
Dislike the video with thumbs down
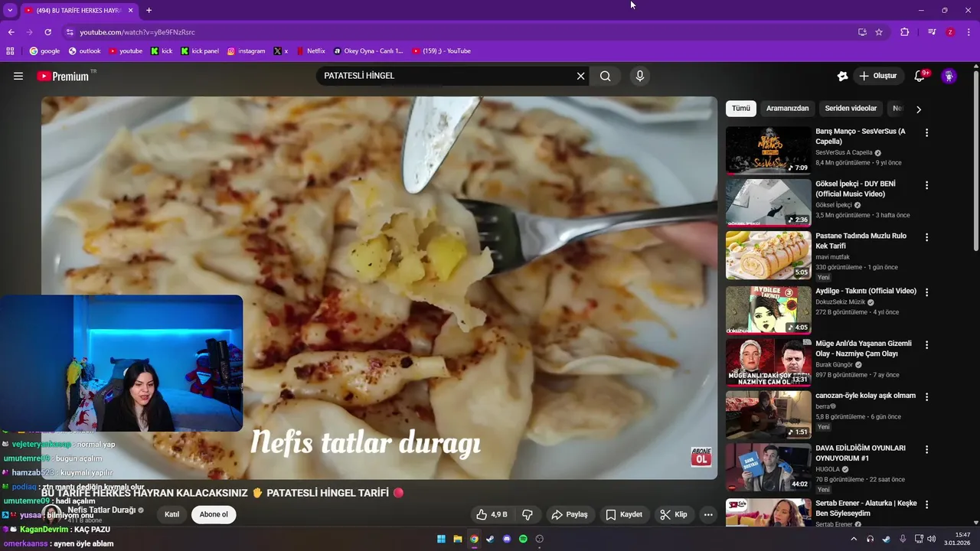(528, 515)
